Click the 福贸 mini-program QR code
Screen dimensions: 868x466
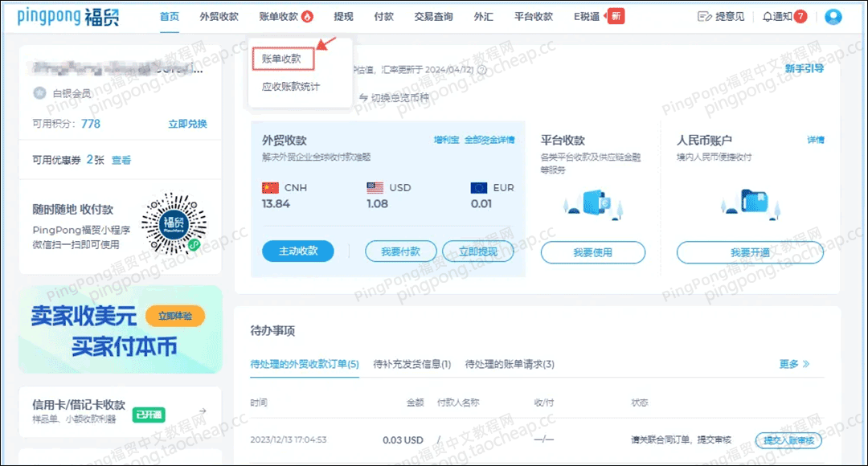pos(174,223)
